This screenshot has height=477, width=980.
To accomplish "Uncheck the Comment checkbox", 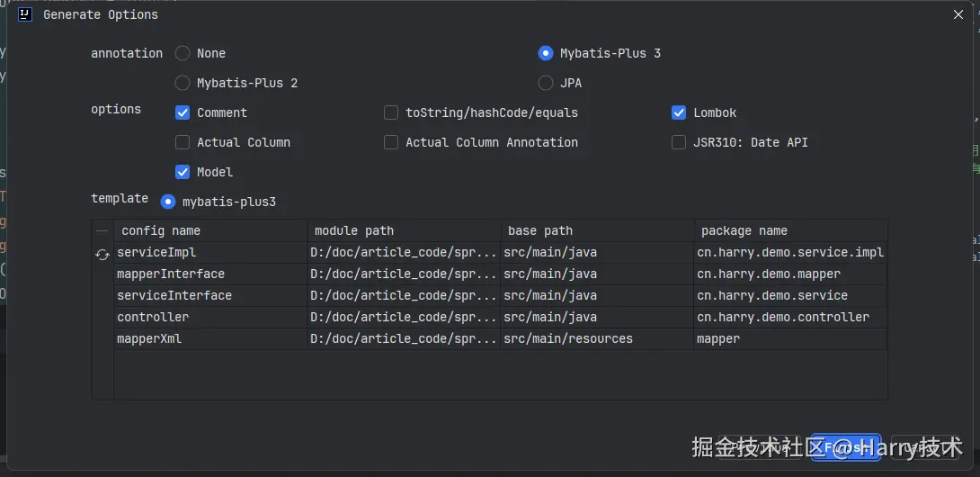I will [x=183, y=112].
